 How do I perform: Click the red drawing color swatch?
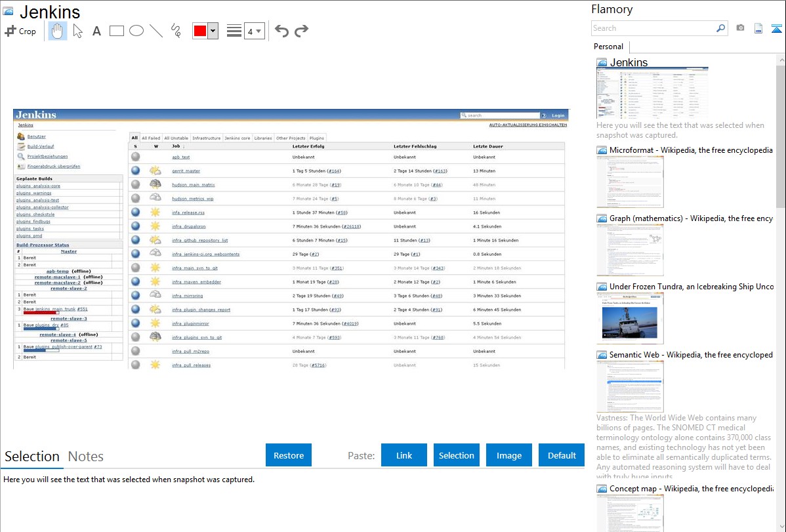click(x=200, y=31)
